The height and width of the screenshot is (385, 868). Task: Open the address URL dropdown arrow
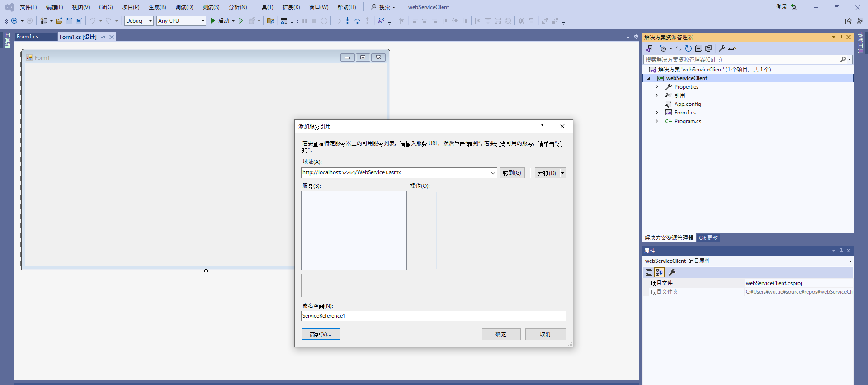click(493, 173)
